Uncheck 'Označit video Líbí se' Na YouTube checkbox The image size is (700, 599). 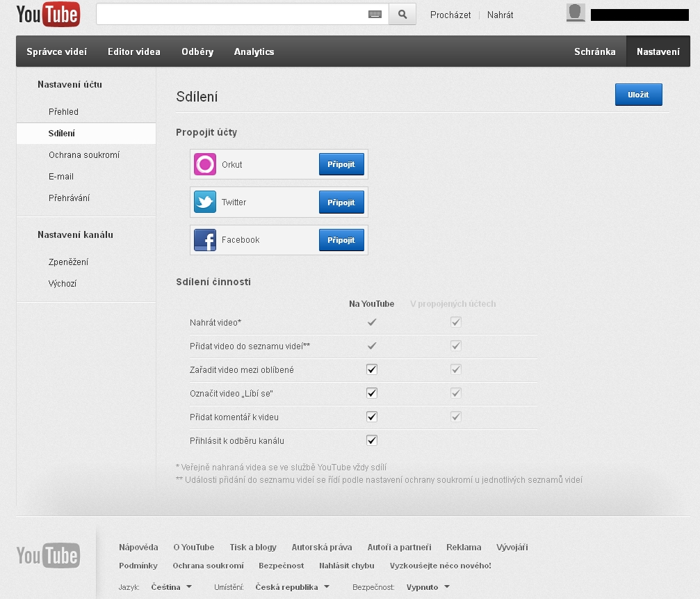(372, 393)
